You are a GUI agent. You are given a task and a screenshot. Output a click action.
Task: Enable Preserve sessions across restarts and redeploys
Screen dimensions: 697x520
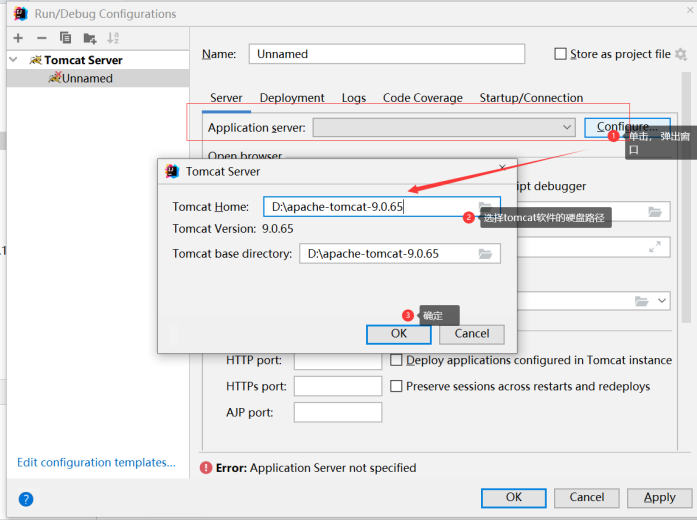396,386
